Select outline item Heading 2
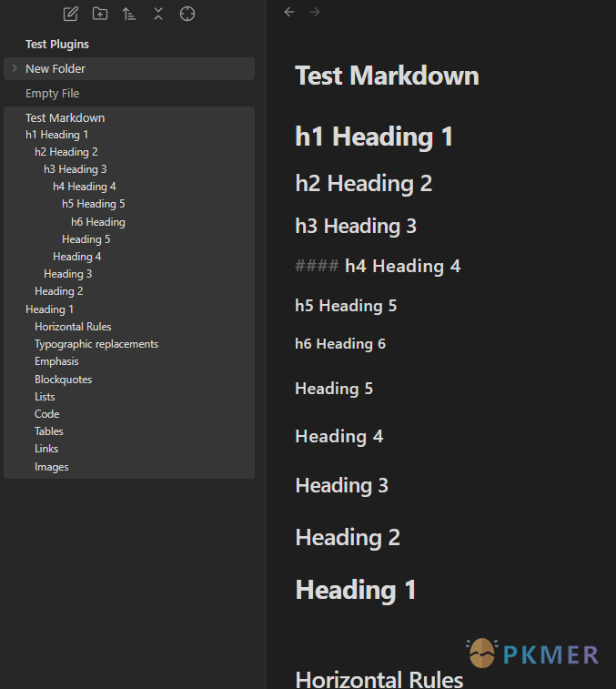Image resolution: width=616 pixels, height=689 pixels. 59,291
